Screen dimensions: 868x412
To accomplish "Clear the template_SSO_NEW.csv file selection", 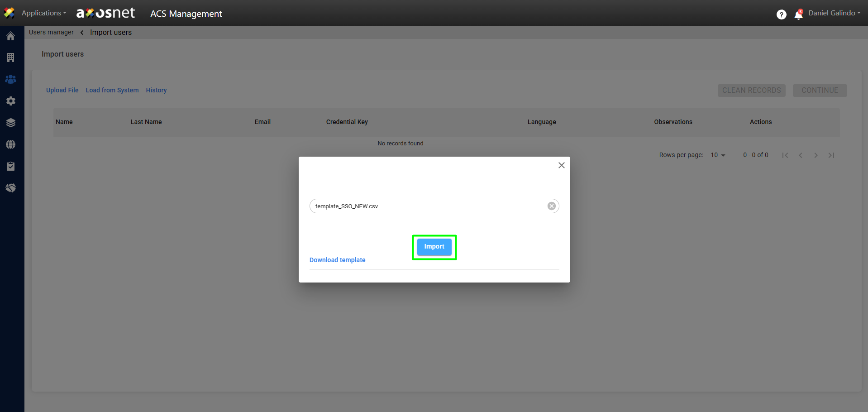I will tap(551, 206).
